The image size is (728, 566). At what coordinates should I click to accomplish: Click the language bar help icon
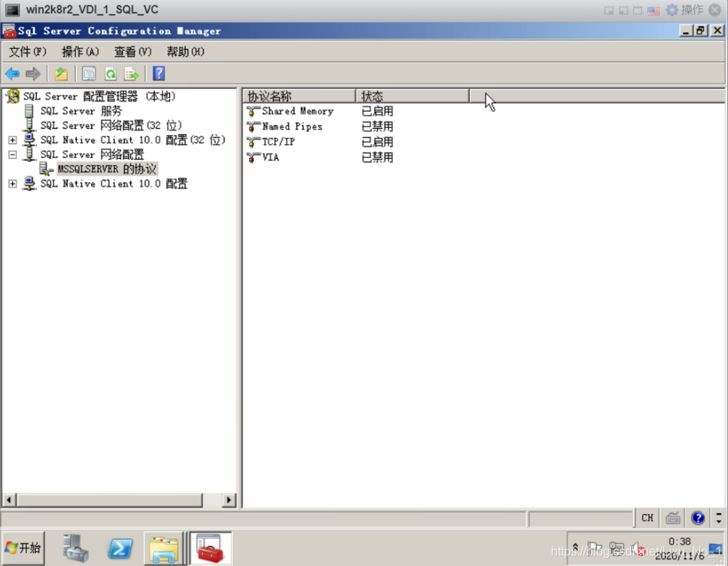[698, 518]
